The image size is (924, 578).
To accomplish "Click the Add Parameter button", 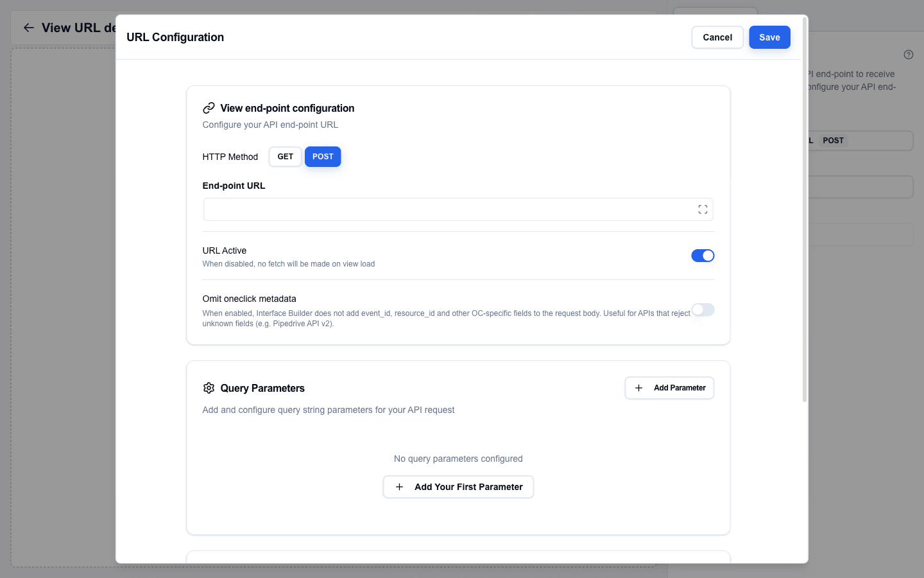I will coord(669,388).
